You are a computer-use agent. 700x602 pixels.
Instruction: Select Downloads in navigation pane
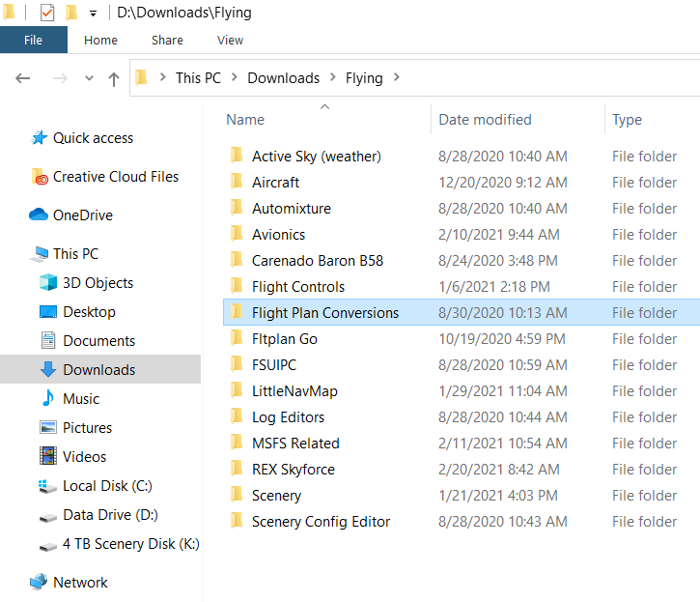tap(100, 369)
